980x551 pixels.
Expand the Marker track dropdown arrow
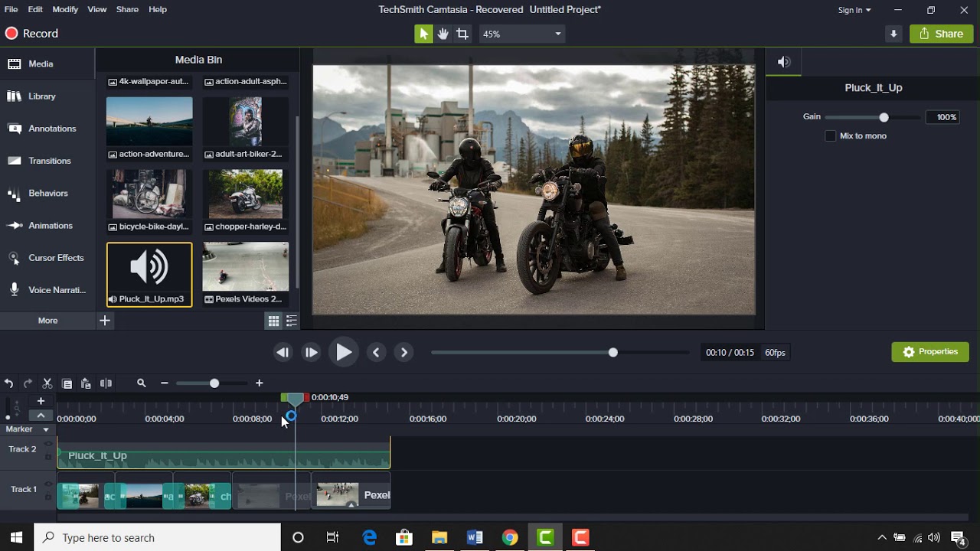click(x=46, y=430)
